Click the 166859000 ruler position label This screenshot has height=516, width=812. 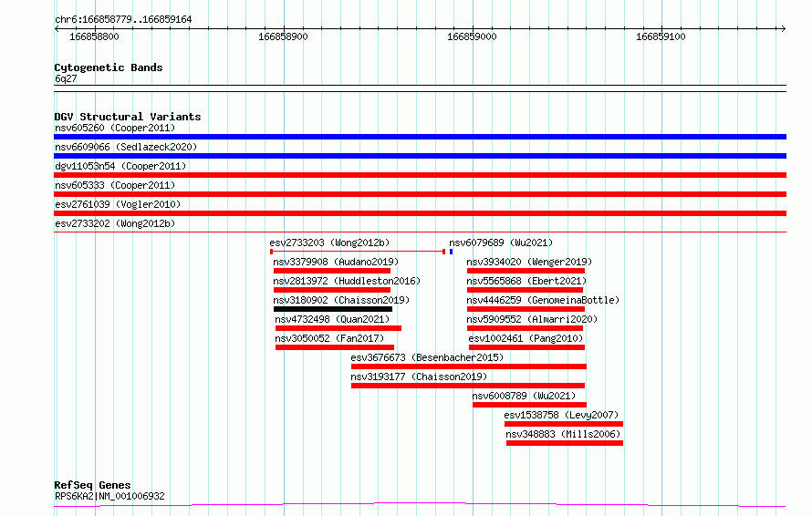(472, 36)
